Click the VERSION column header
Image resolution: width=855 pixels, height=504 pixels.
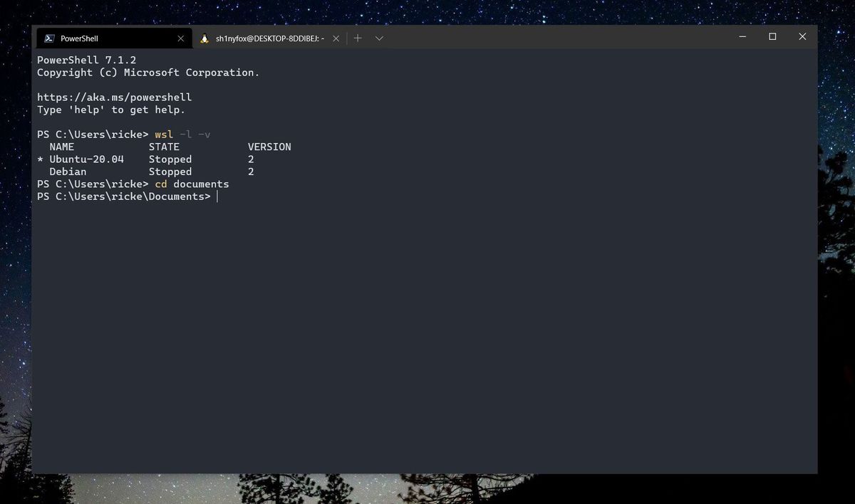pyautogui.click(x=269, y=147)
